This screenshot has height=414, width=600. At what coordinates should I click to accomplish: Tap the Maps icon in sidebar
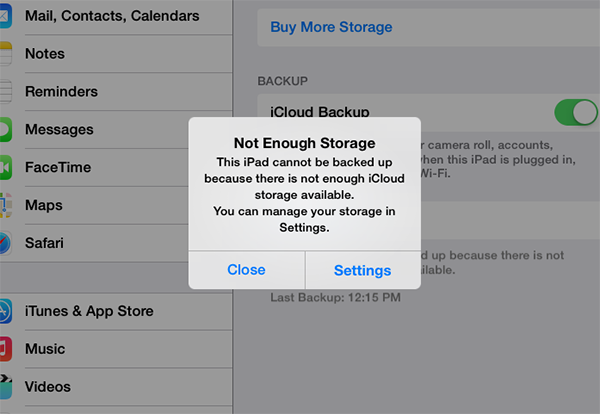[x=5, y=206]
